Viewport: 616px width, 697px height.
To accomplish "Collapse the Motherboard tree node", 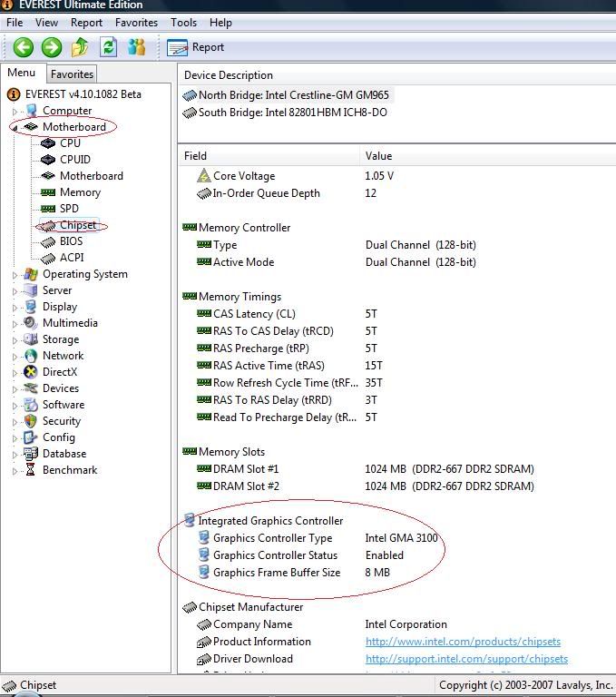I will click(x=15, y=128).
